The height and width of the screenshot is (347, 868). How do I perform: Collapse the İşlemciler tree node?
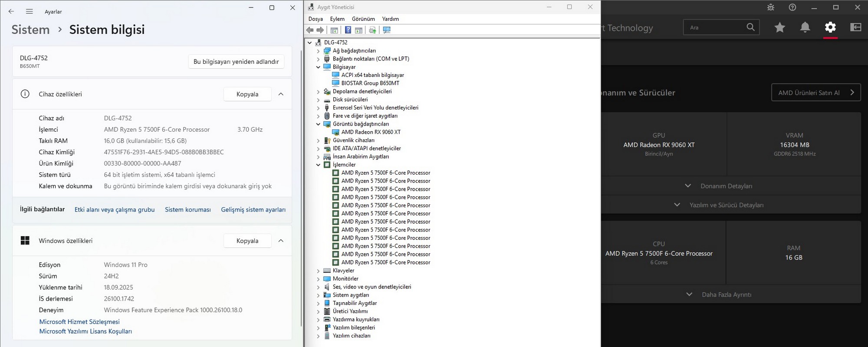pyautogui.click(x=318, y=165)
